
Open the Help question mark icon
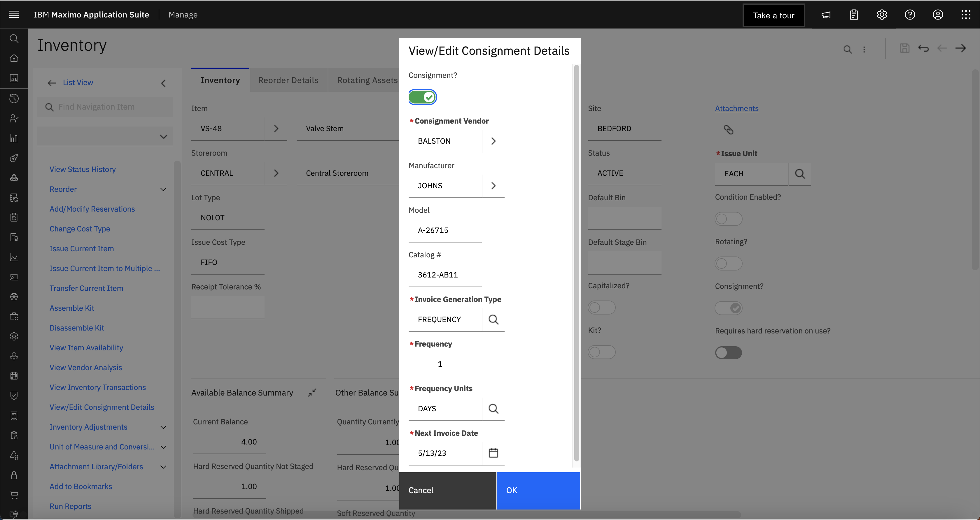(910, 15)
